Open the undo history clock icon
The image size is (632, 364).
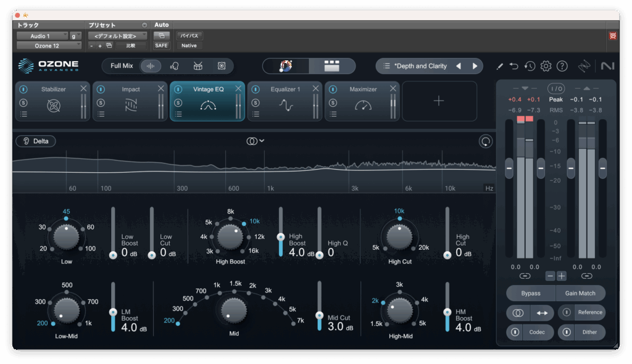[x=530, y=66]
